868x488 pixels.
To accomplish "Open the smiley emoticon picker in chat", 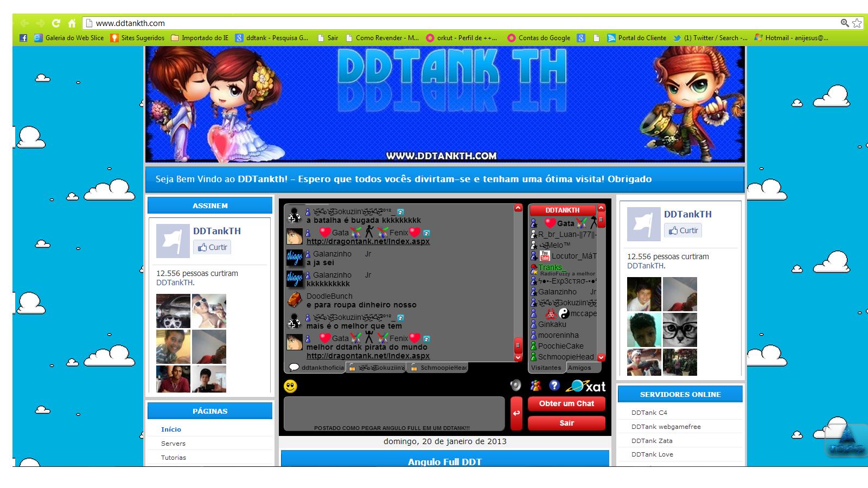I will coord(291,386).
